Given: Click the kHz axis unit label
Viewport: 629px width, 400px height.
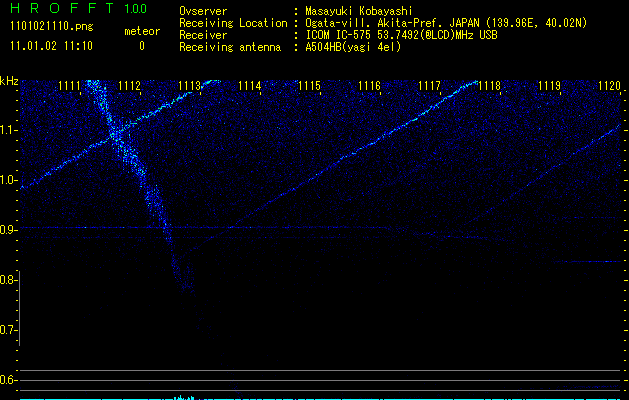Looking at the screenshot, I should click(x=9, y=81).
